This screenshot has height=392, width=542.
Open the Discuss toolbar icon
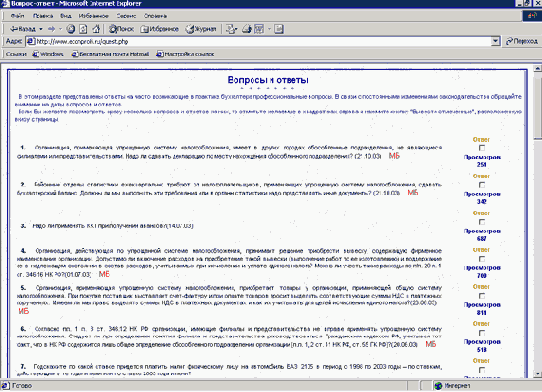click(279, 29)
